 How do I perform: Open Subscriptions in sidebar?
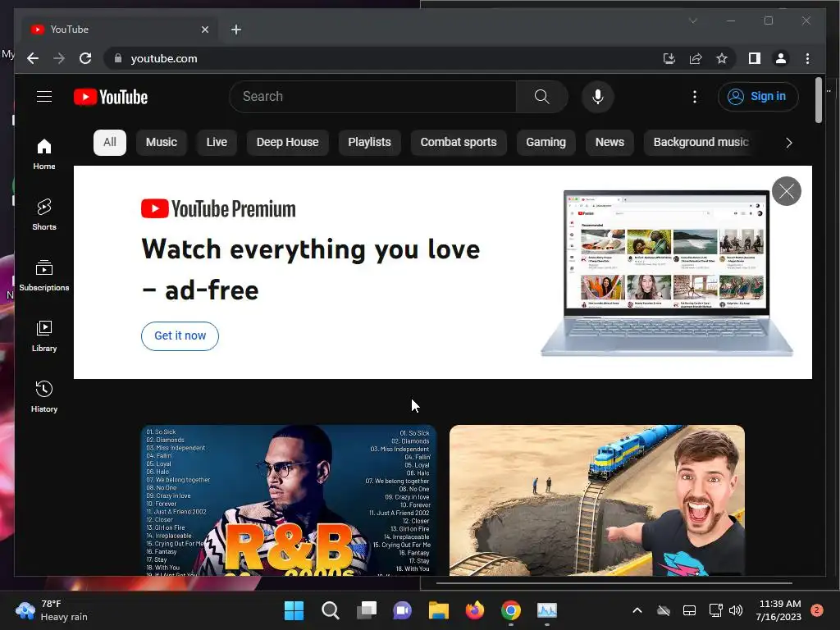point(44,276)
